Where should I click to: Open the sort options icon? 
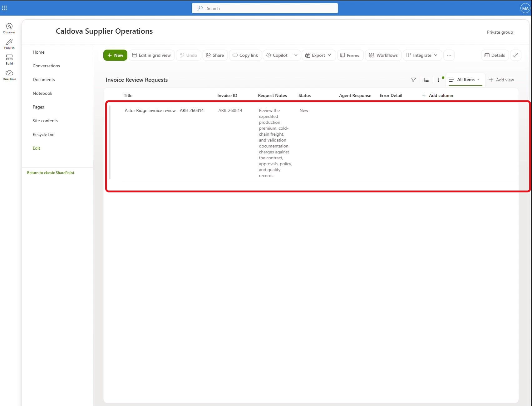[440, 80]
